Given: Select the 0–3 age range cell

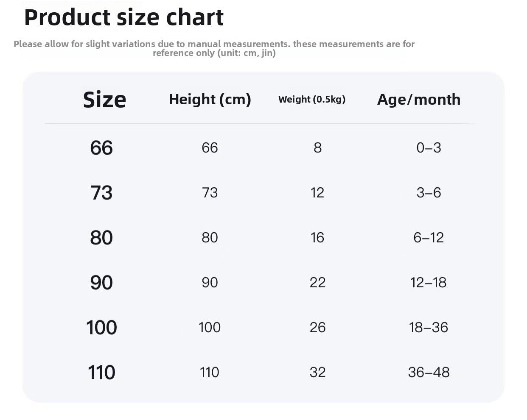Looking at the screenshot, I should pos(429,147).
